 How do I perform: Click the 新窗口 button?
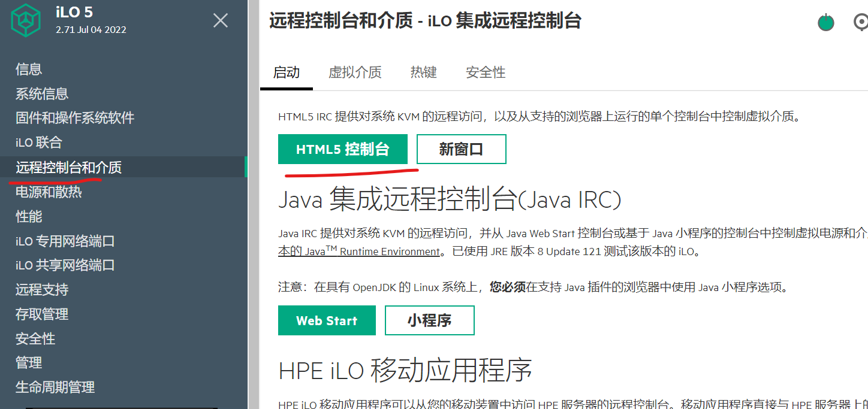coord(462,149)
